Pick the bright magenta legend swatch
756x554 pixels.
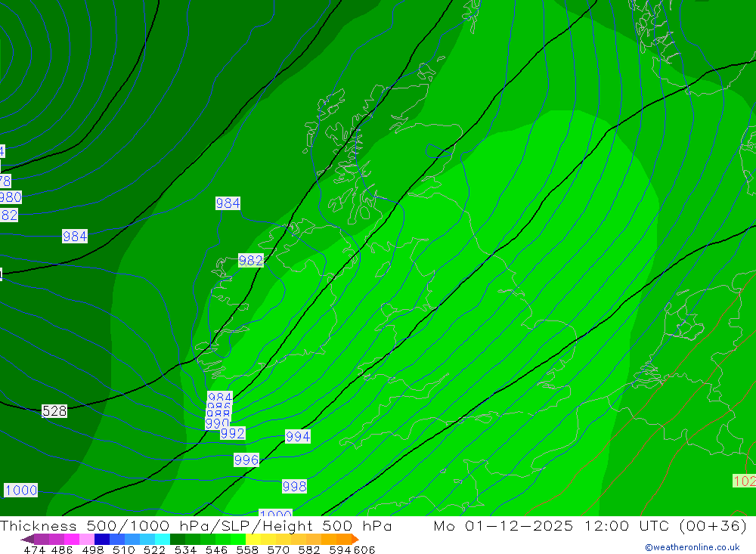click(x=72, y=539)
